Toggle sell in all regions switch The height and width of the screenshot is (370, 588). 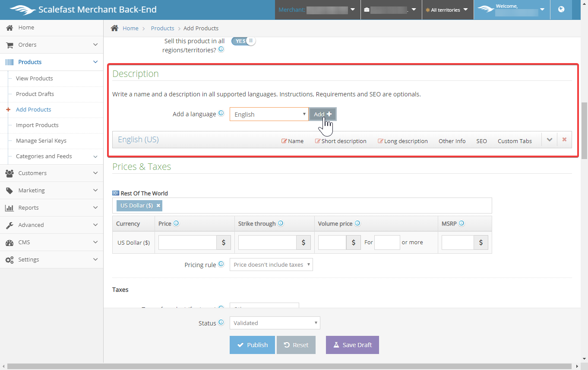(243, 41)
